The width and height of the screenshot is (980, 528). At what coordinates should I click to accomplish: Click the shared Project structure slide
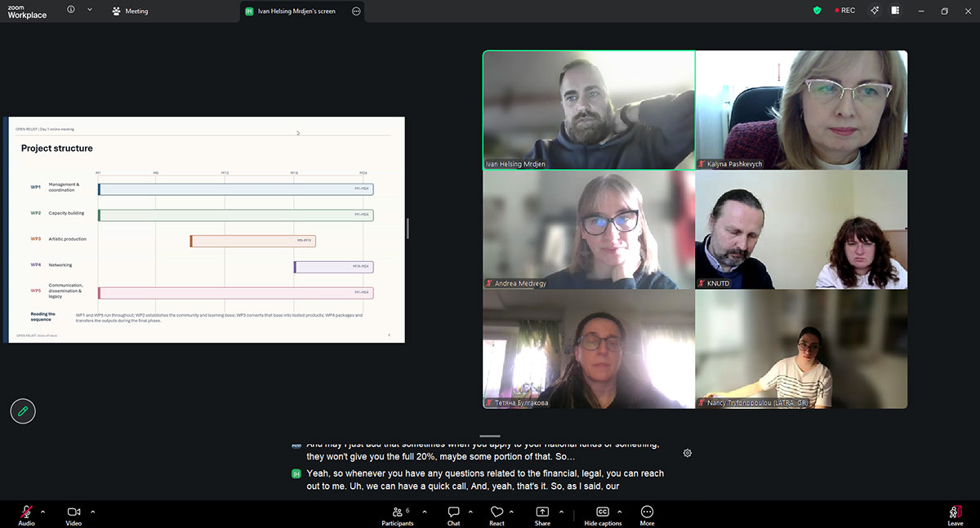coord(207,229)
